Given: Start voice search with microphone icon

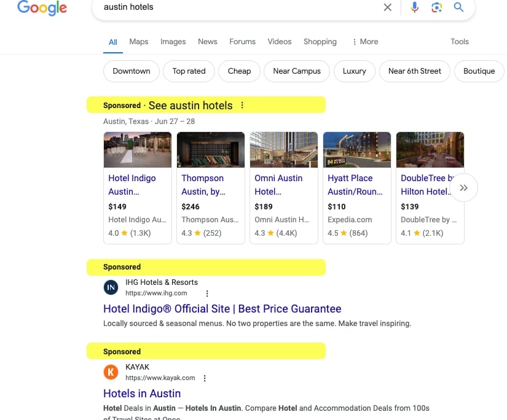Looking at the screenshot, I should point(415,7).
